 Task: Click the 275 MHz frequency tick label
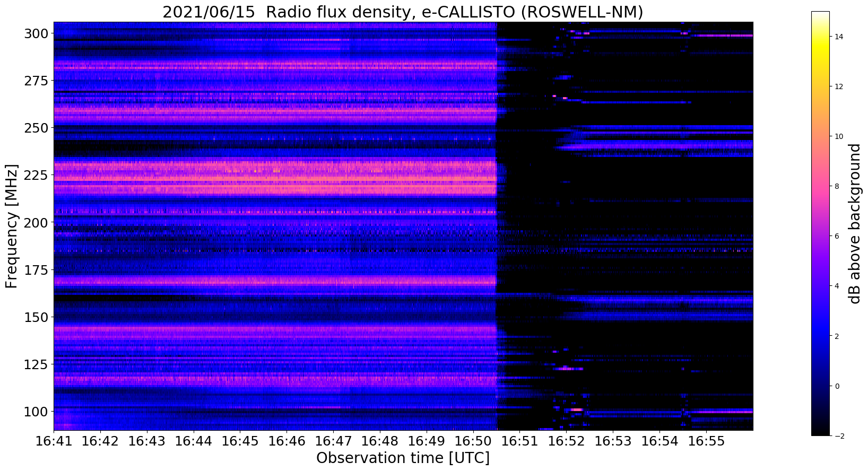pyautogui.click(x=36, y=81)
